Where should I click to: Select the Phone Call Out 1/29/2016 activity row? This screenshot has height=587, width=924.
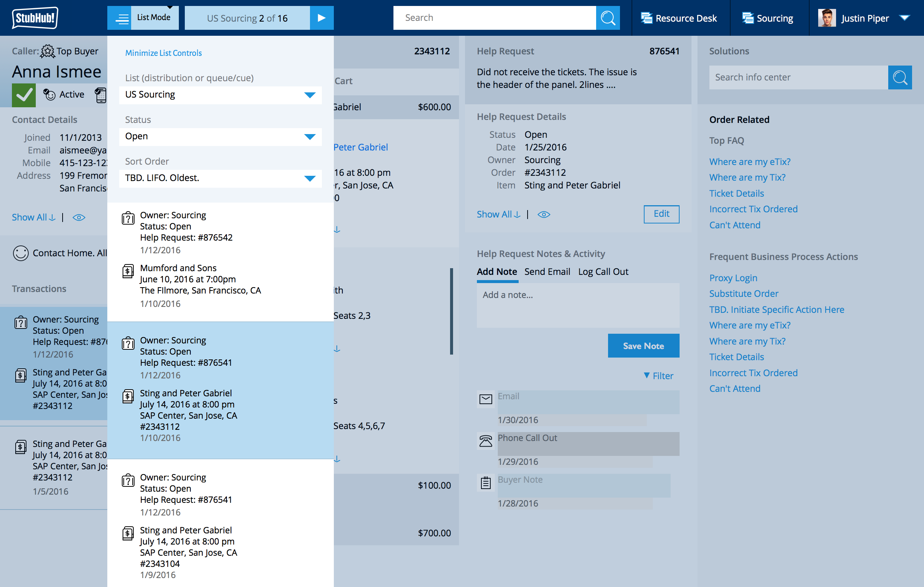coord(578,450)
